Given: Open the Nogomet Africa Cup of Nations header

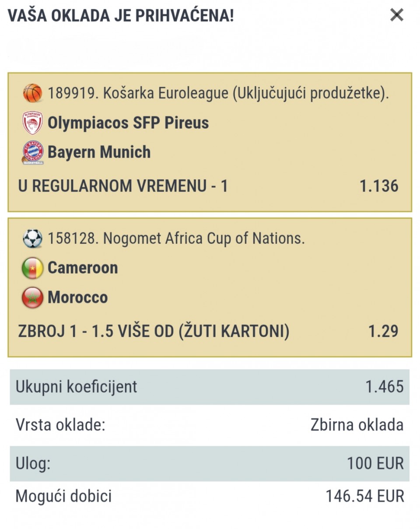Looking at the screenshot, I should (176, 239).
